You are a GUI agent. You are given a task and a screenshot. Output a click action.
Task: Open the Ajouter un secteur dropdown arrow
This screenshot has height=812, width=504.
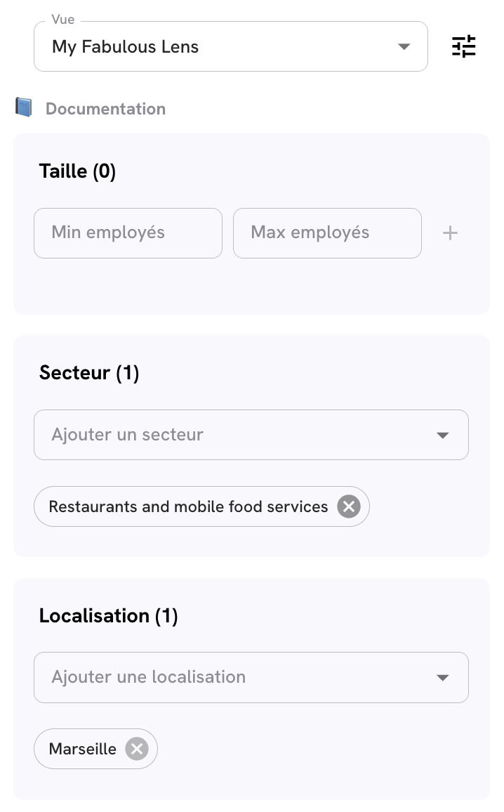(442, 436)
